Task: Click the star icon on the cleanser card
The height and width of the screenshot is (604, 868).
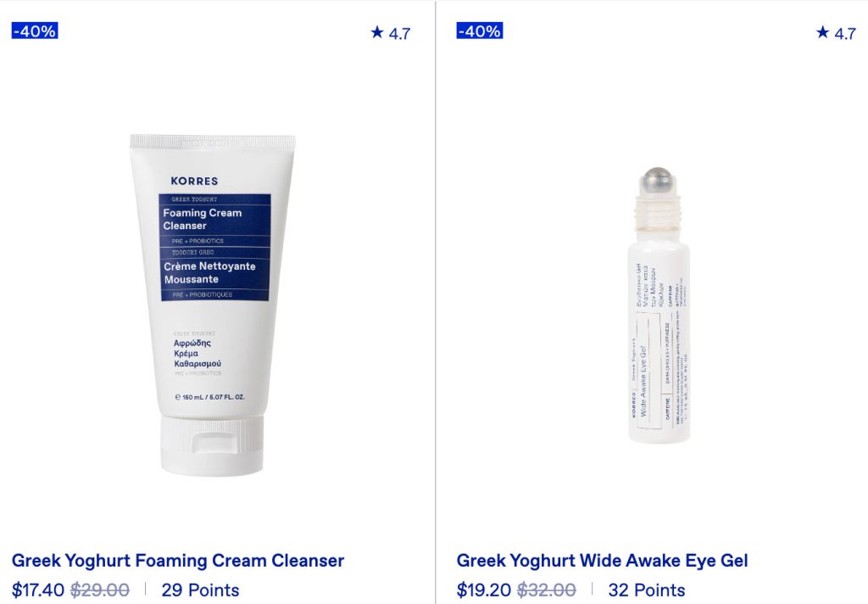Action: pyautogui.click(x=377, y=32)
